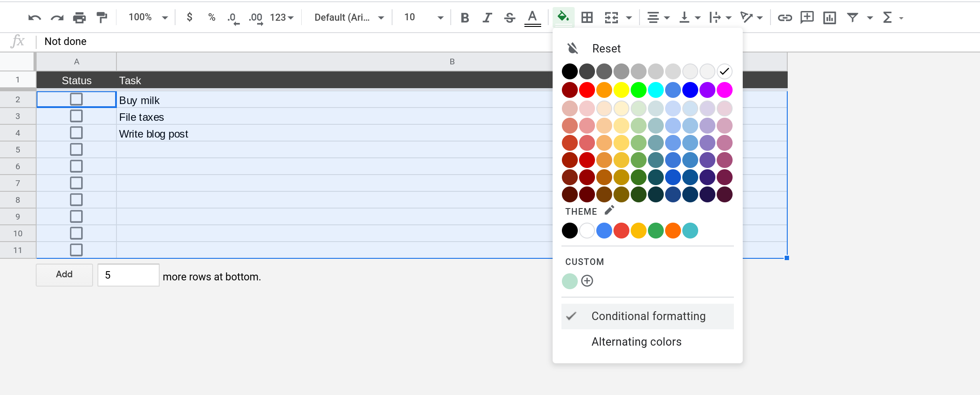Open the 100% zoom dropdown
The image size is (980, 395).
pyautogui.click(x=148, y=17)
